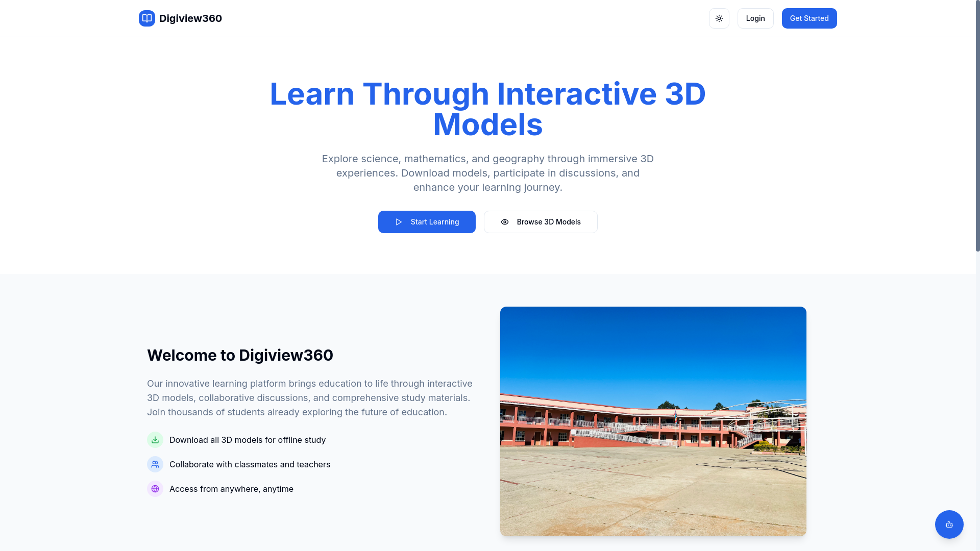Click the Get Started button
980x551 pixels.
[x=810, y=18]
